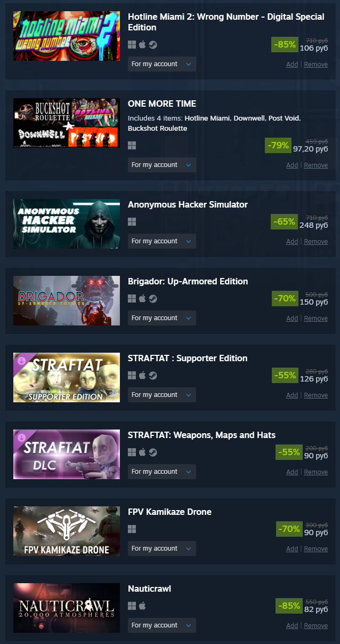Screen dimensions: 340x644
Task: Click the Apple platform icon for Hotline Miami 2
Action: (142, 45)
